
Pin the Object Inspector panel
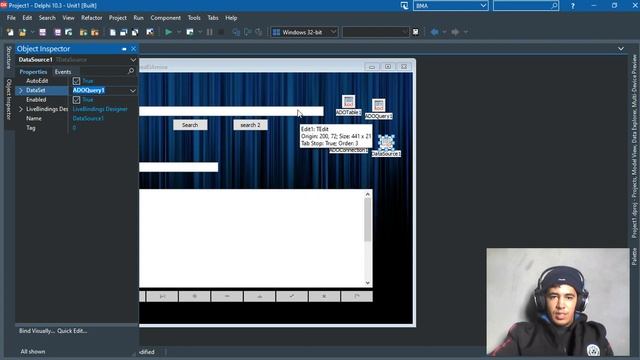coord(124,49)
